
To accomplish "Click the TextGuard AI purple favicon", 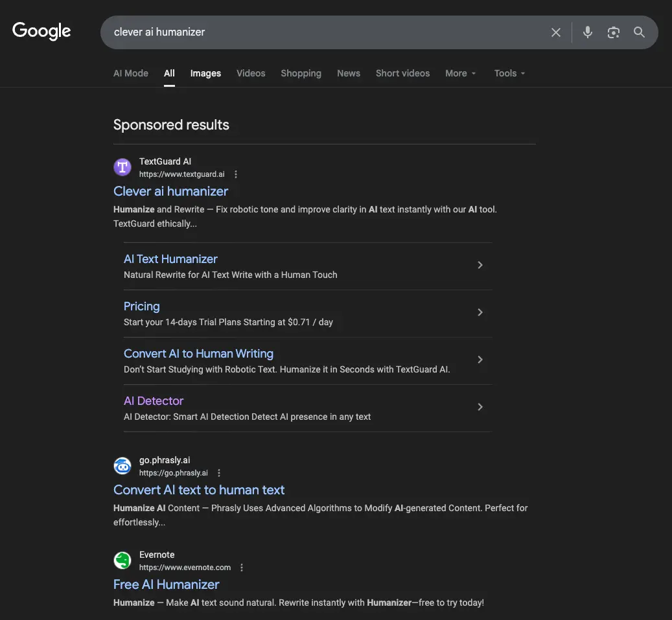I will coord(122,167).
